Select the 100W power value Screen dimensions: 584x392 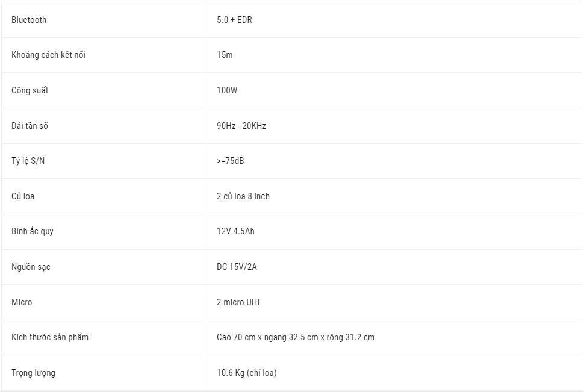[227, 90]
